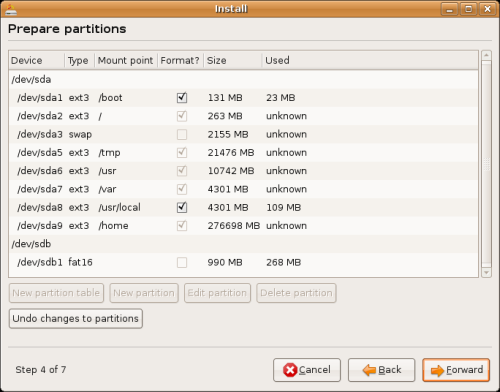Viewport: 500px width, 392px height.
Task: Sort by Mount point column header
Action: (x=126, y=60)
